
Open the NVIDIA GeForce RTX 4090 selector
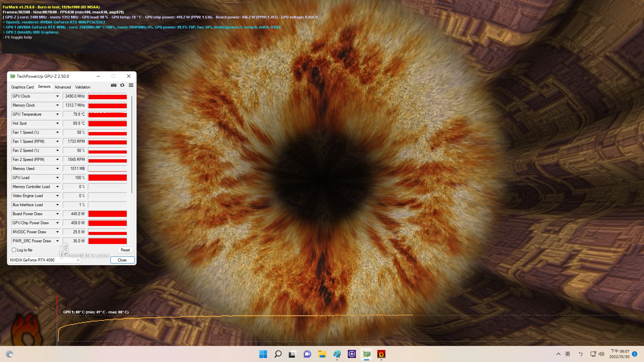click(45, 260)
